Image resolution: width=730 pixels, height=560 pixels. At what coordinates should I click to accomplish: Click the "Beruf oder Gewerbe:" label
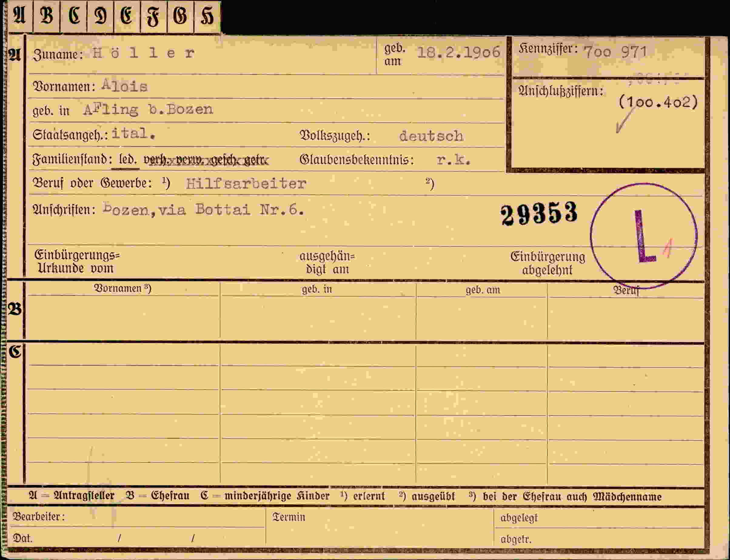[x=92, y=183]
